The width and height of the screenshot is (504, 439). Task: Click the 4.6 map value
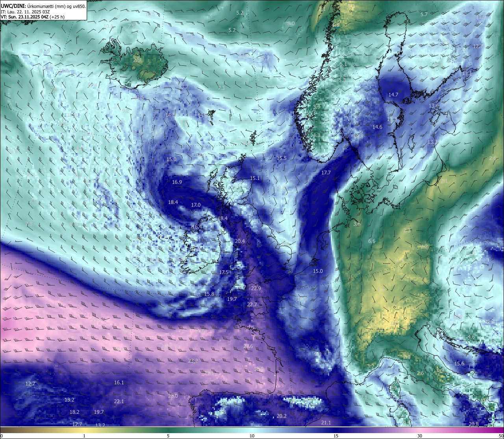[x=471, y=337]
